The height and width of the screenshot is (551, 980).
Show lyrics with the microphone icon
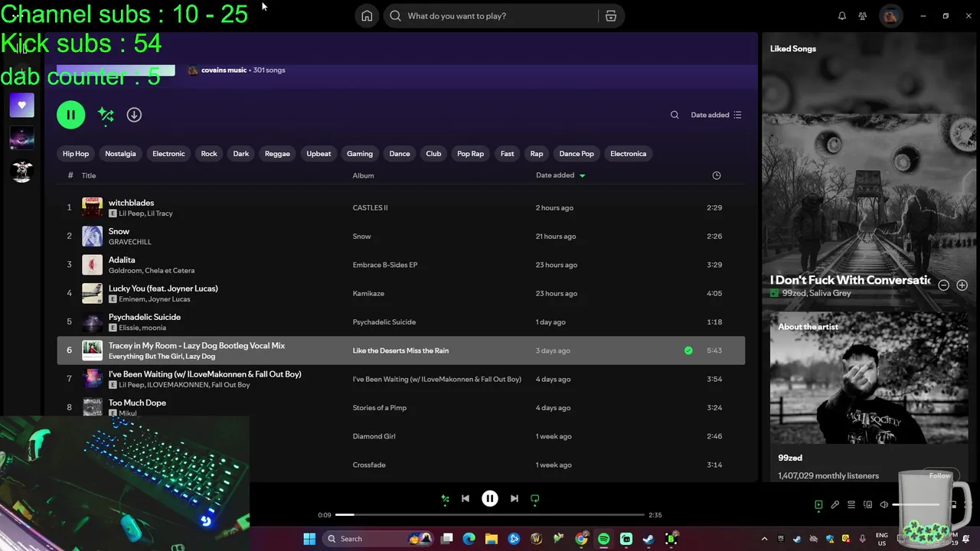pyautogui.click(x=835, y=505)
